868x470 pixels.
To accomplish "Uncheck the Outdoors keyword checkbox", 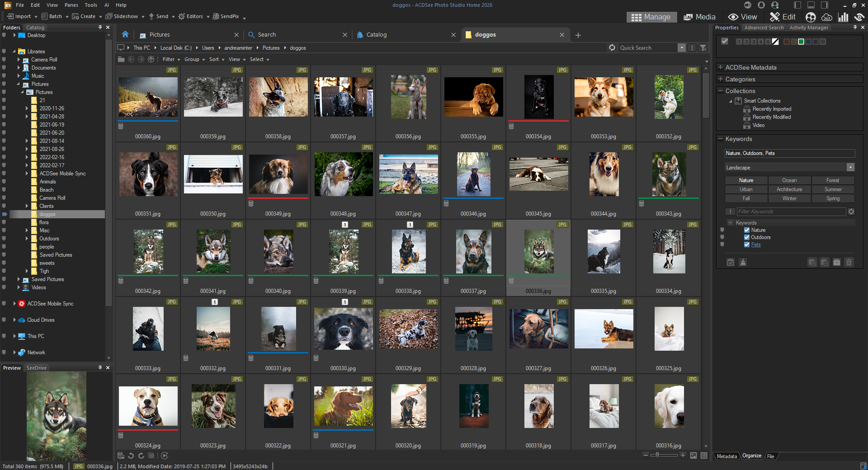I will [747, 237].
